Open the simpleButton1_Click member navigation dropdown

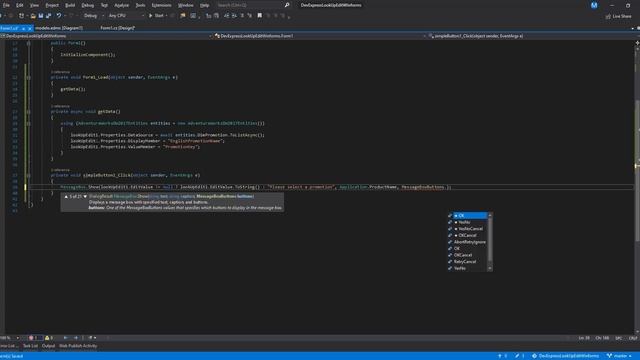click(x=531, y=36)
